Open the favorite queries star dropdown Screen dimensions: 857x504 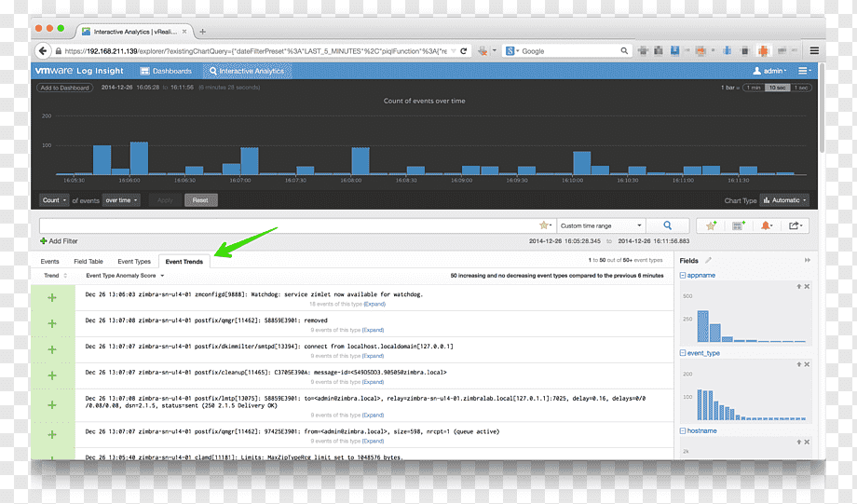tap(546, 225)
